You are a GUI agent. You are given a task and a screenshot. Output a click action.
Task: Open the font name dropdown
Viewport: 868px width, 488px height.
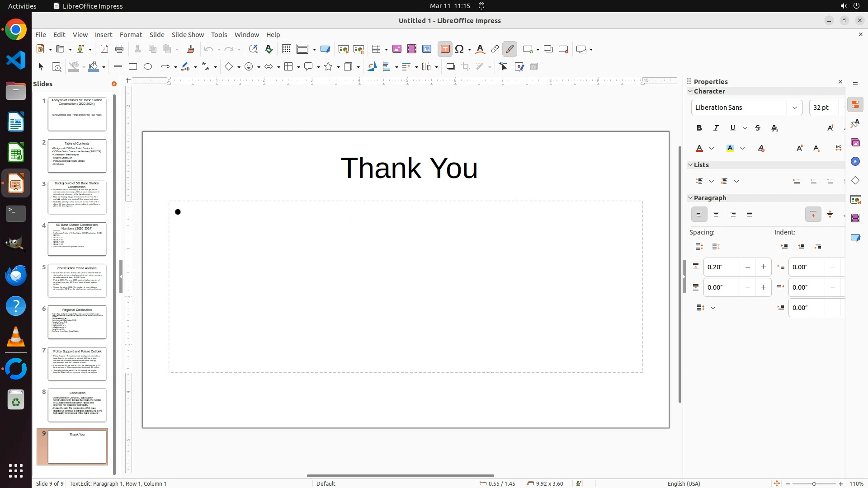pyautogui.click(x=794, y=108)
